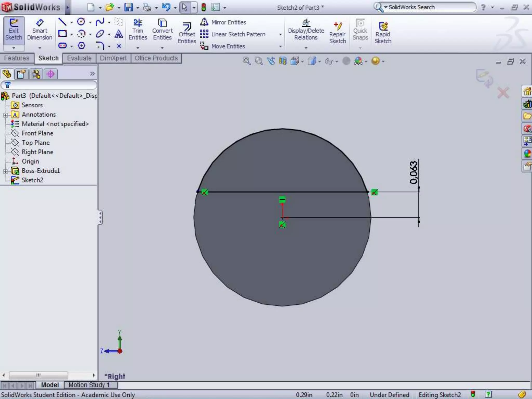Open the Linear Sketch Pattern dropdown arrow
532x399 pixels.
click(280, 35)
